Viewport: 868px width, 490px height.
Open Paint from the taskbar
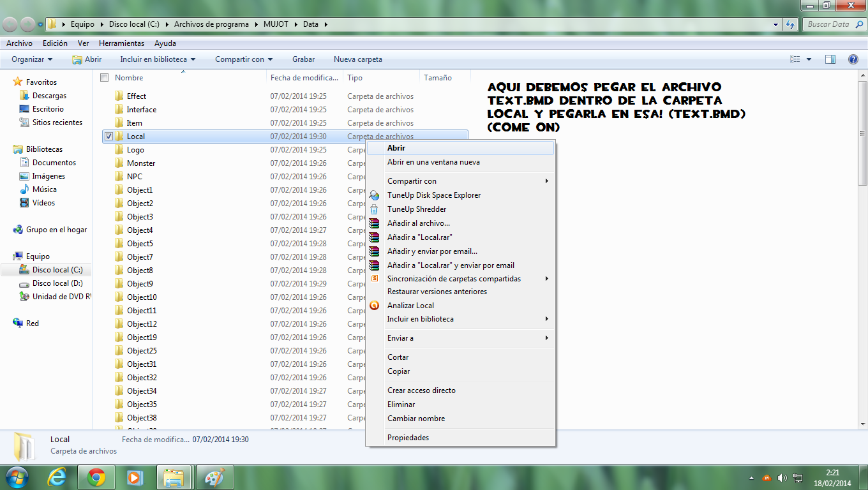[214, 477]
